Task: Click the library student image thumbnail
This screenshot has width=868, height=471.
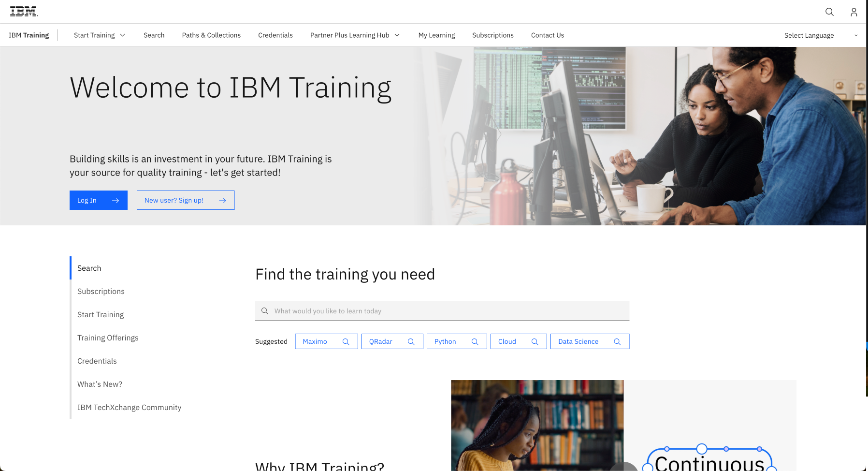Action: click(537, 425)
